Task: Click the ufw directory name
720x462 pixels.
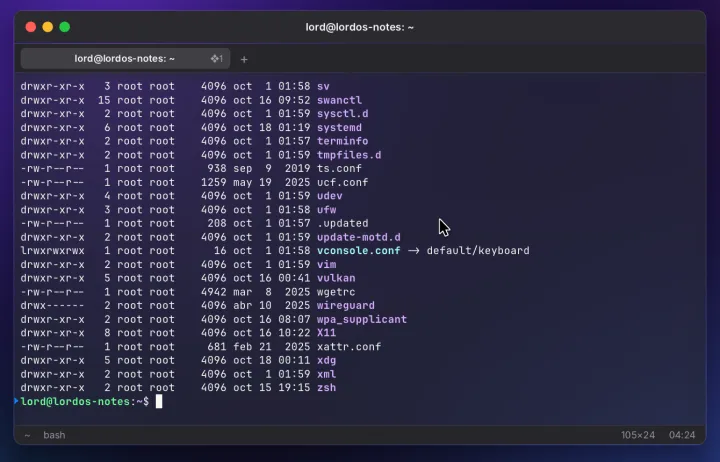Action: pyautogui.click(x=326, y=209)
